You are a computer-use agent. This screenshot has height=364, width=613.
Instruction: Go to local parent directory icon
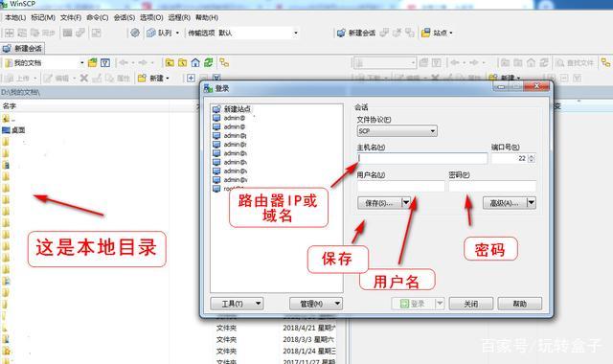tap(170, 62)
